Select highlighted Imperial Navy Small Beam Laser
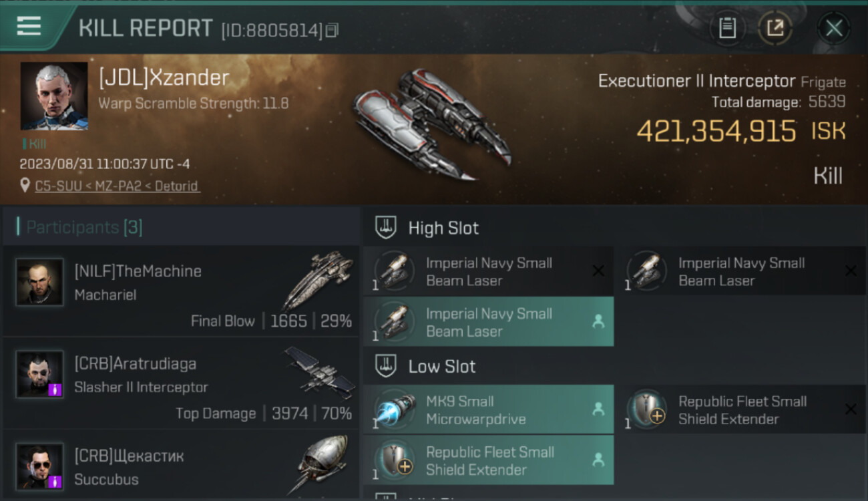Viewport: 868px width, 501px height. coord(488,322)
